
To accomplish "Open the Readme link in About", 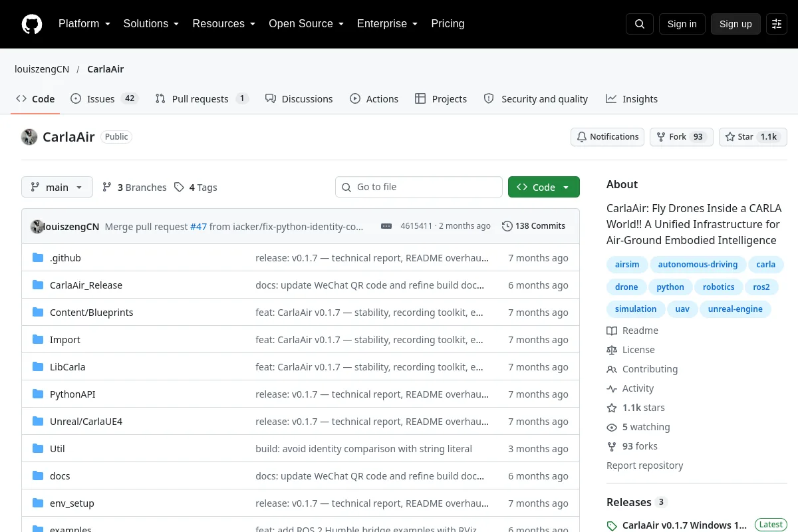I will 632,331.
